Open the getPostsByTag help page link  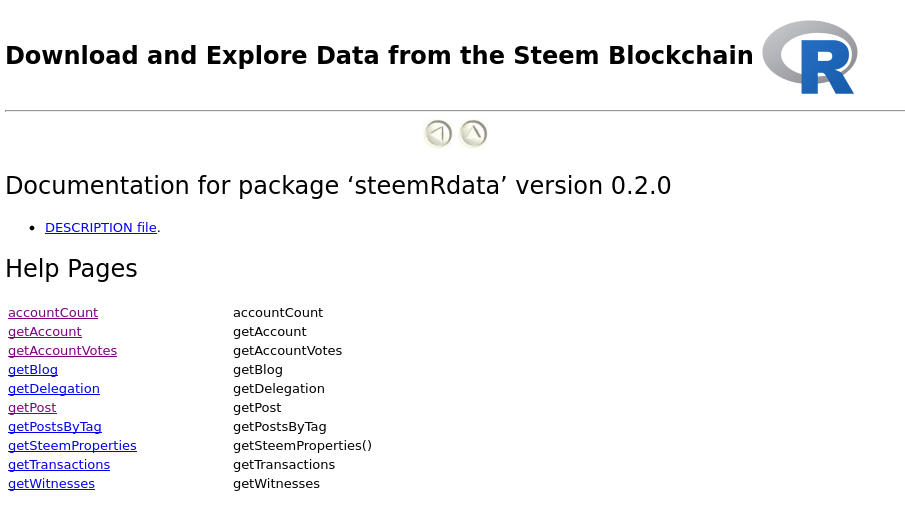(55, 427)
